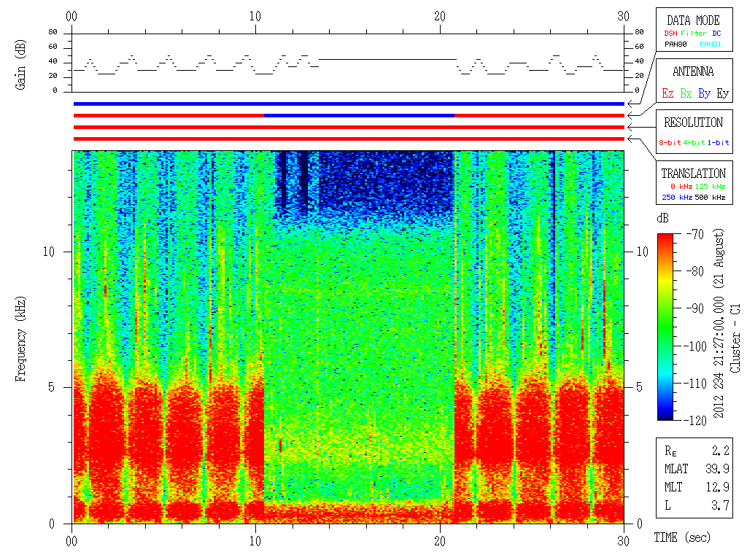Click bottom time axis label 10
The width and height of the screenshot is (747, 560).
pos(255,541)
